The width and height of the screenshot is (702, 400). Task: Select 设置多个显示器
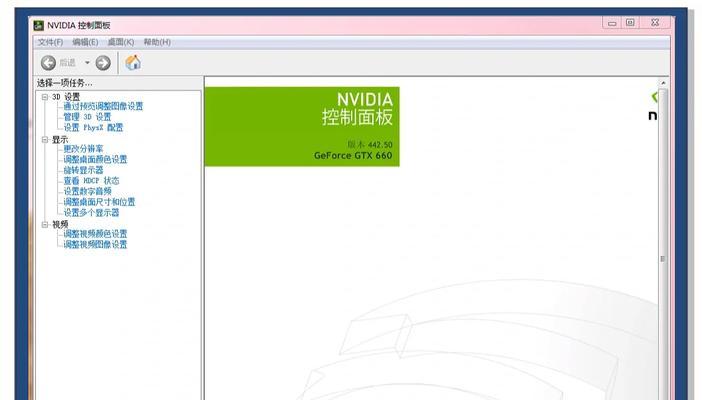point(91,213)
